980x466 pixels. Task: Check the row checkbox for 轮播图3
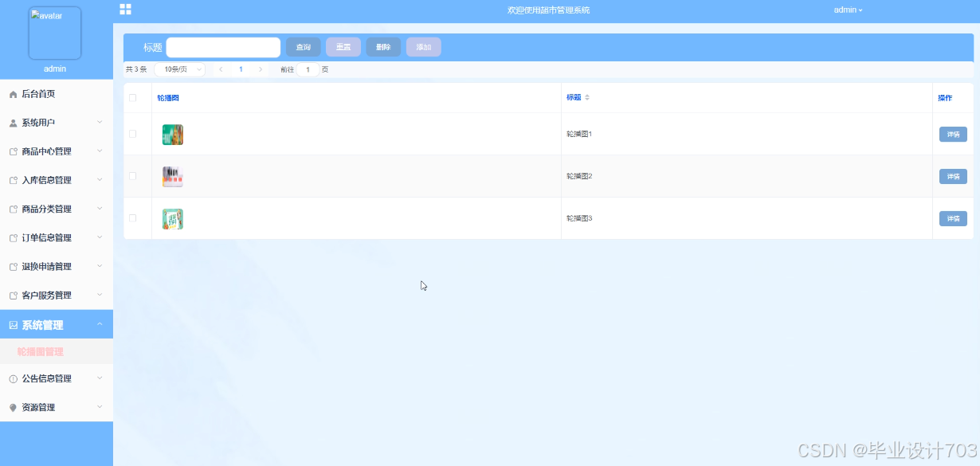tap(133, 217)
